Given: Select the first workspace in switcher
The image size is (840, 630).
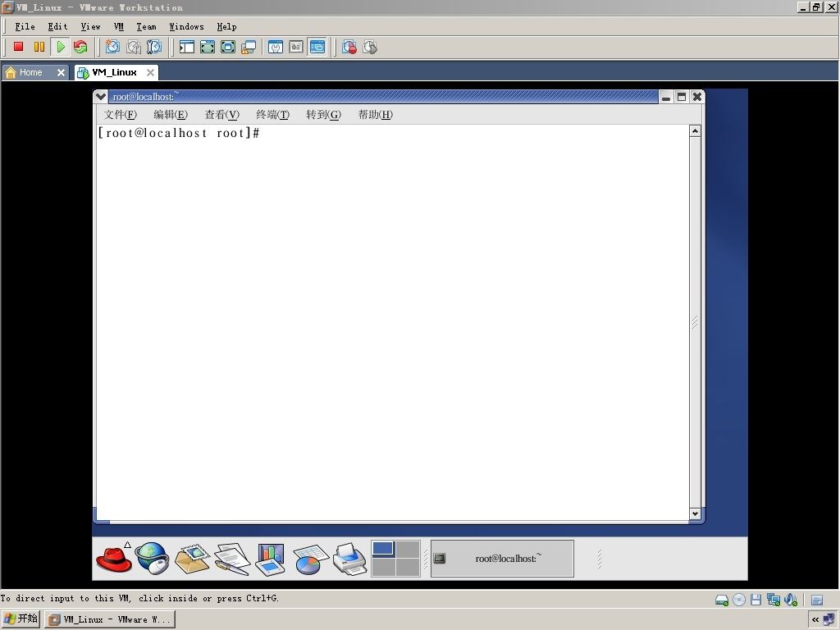Looking at the screenshot, I should pos(383,549).
